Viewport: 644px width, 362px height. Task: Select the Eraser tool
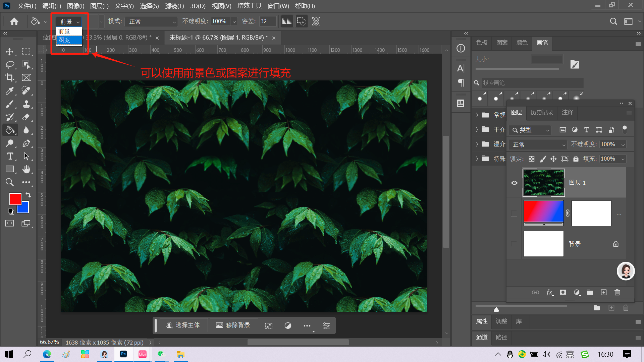tap(26, 117)
